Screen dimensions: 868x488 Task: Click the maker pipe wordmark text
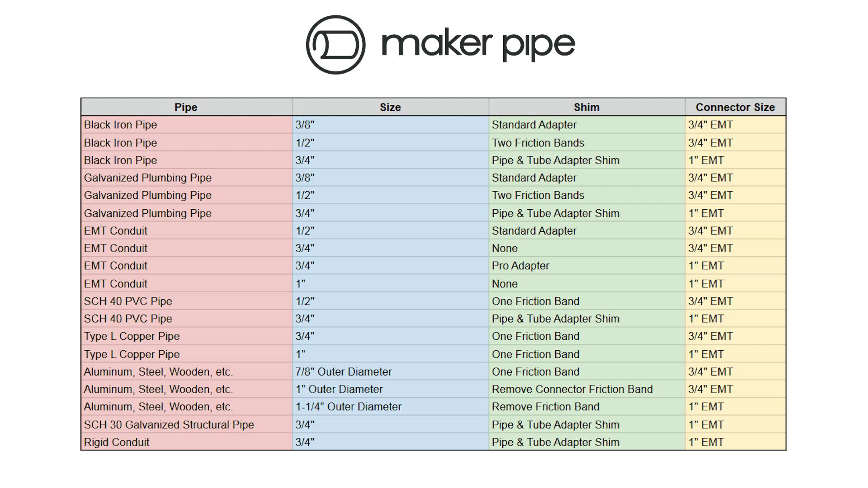point(478,46)
